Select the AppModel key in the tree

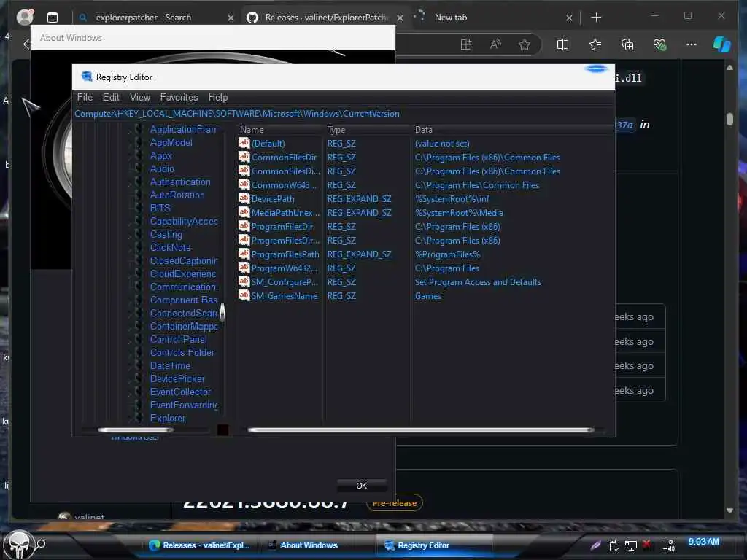tap(171, 142)
